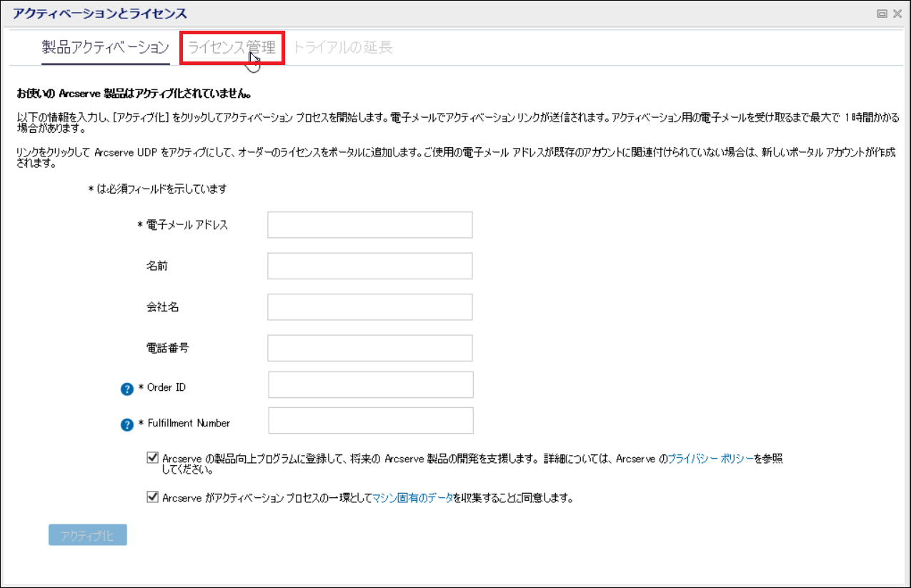
Task: Focus the 名前 text field
Action: 369,266
